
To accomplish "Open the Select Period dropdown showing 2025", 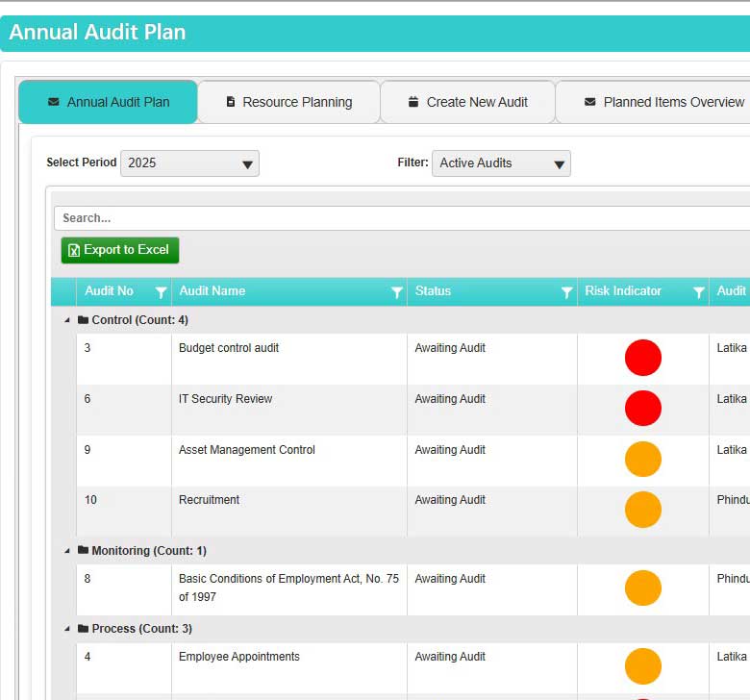I will 189,163.
